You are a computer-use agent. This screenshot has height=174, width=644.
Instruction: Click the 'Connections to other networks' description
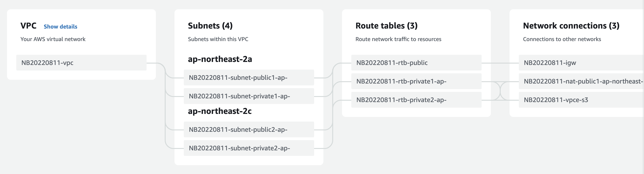pyautogui.click(x=562, y=39)
